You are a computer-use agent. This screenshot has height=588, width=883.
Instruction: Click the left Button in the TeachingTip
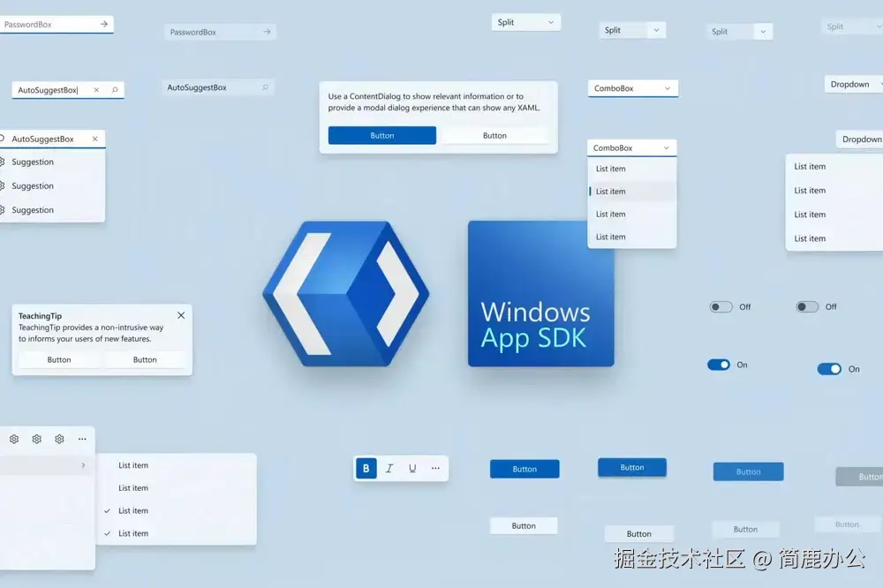59,360
